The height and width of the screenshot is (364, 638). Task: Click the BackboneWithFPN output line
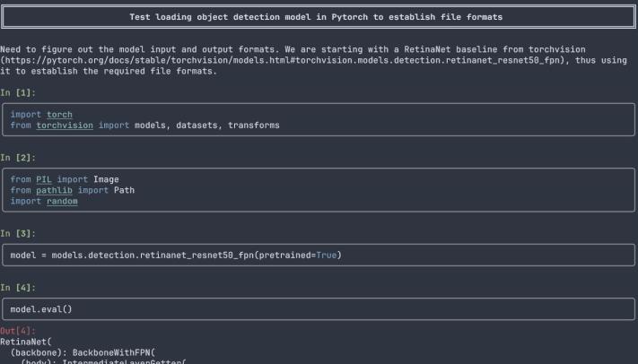point(83,352)
